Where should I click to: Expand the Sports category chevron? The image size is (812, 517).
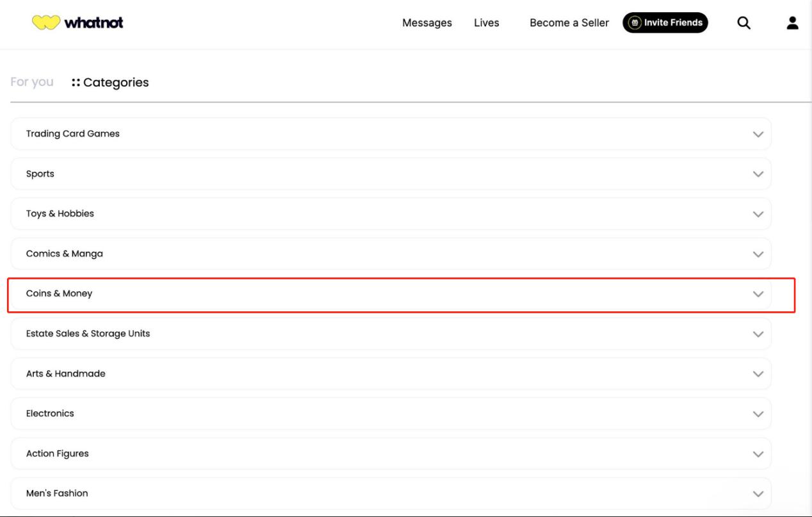[x=758, y=174]
